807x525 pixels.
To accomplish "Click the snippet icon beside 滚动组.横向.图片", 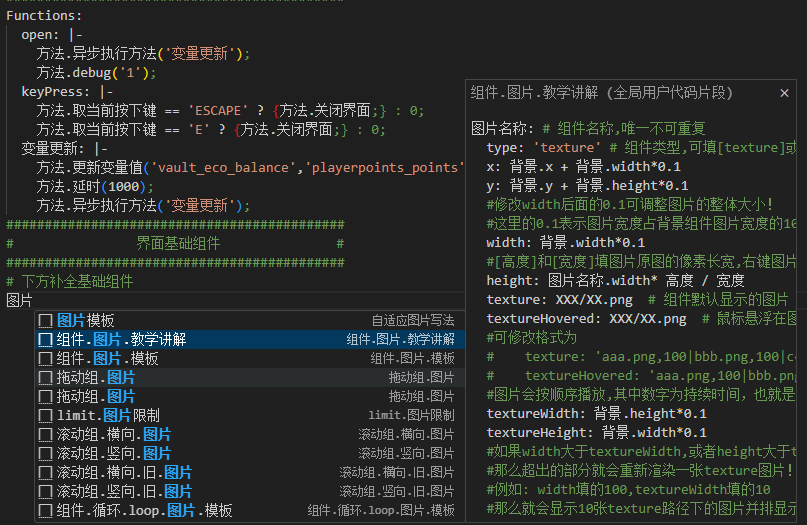I will pos(45,434).
